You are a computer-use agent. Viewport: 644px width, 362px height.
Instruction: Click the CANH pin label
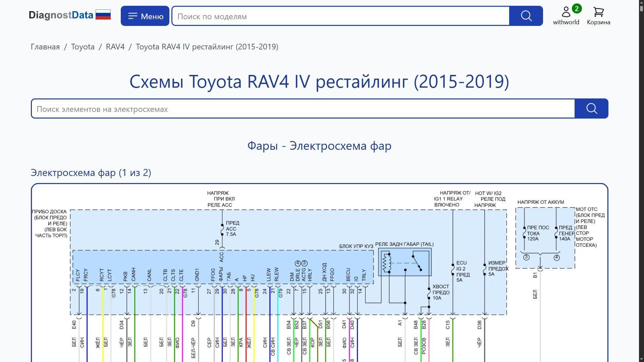pyautogui.click(x=133, y=274)
